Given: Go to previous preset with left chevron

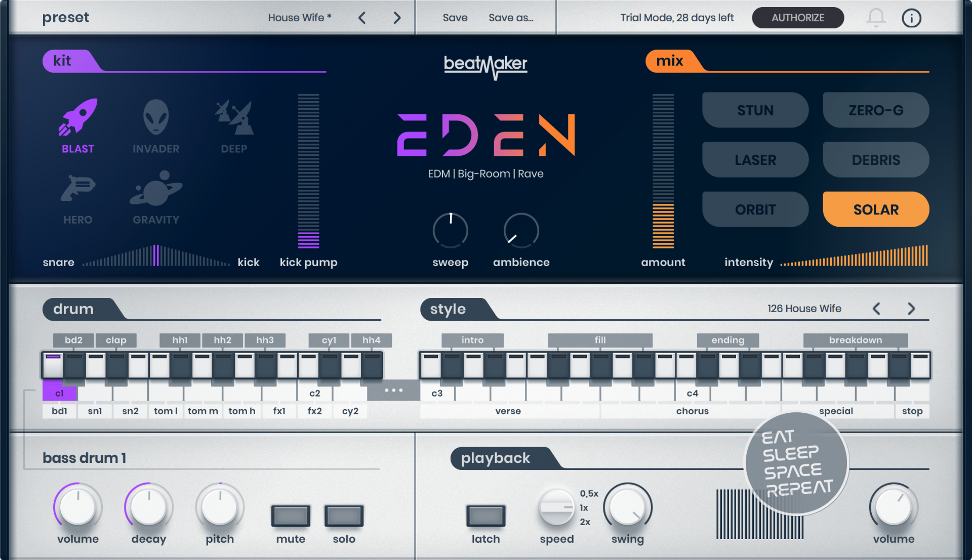Looking at the screenshot, I should coord(362,18).
